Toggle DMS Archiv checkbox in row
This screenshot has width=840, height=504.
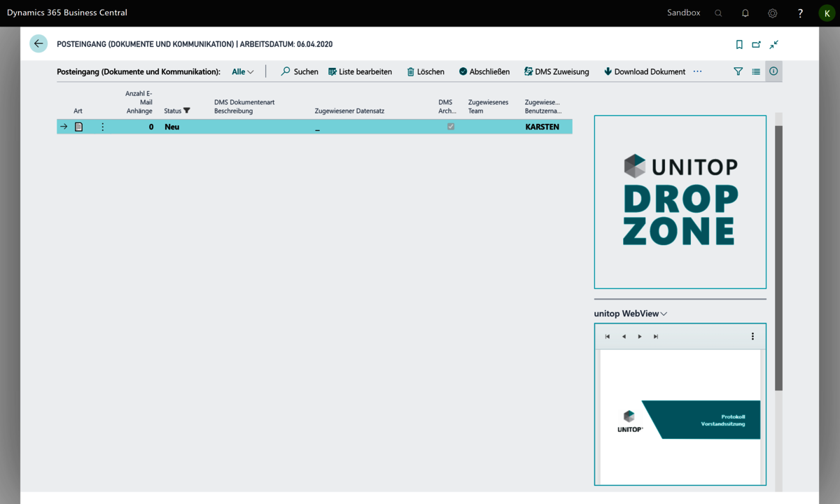[451, 127]
